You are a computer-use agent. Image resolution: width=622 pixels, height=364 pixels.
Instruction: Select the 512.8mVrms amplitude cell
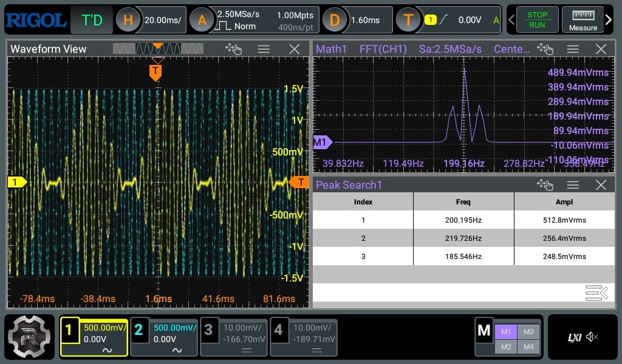pyautogui.click(x=564, y=220)
